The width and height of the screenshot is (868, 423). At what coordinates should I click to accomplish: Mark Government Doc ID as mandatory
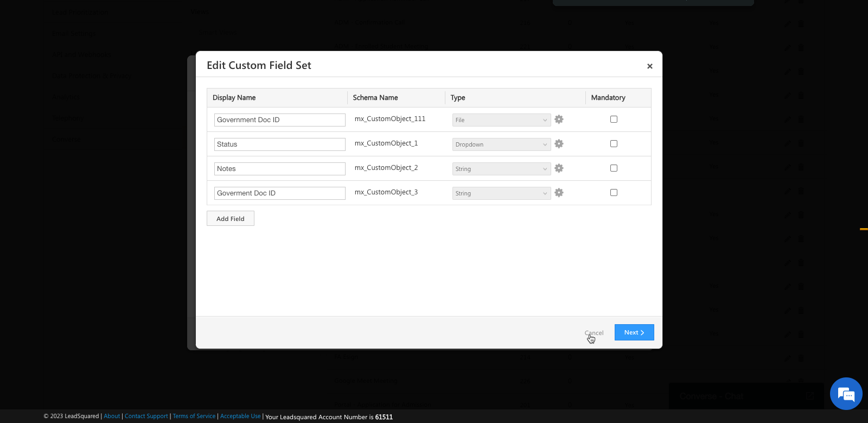(x=614, y=119)
